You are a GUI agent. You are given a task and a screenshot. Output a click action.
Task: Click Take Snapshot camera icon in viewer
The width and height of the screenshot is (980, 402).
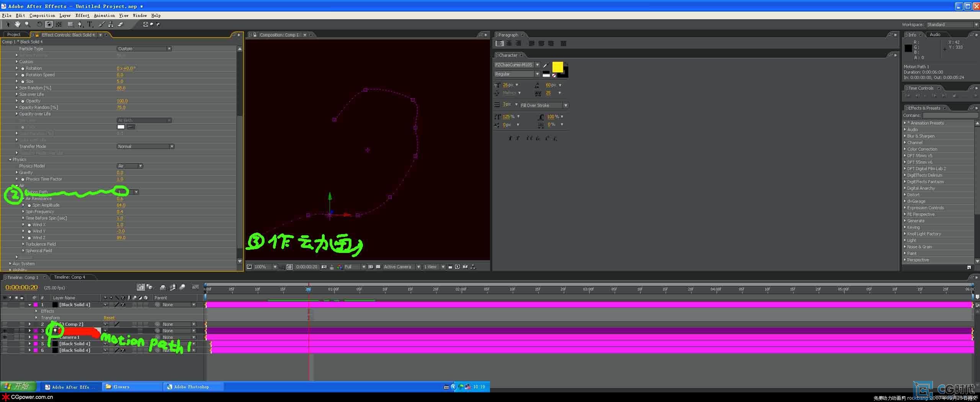(x=324, y=267)
